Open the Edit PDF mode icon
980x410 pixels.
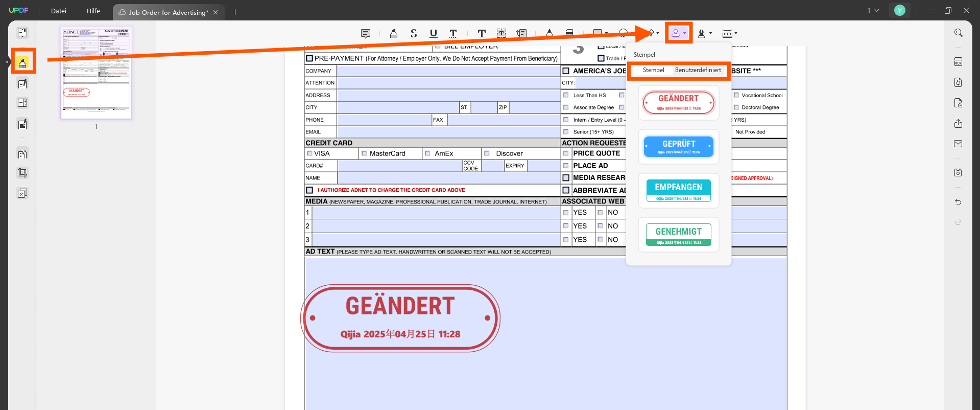(x=22, y=83)
